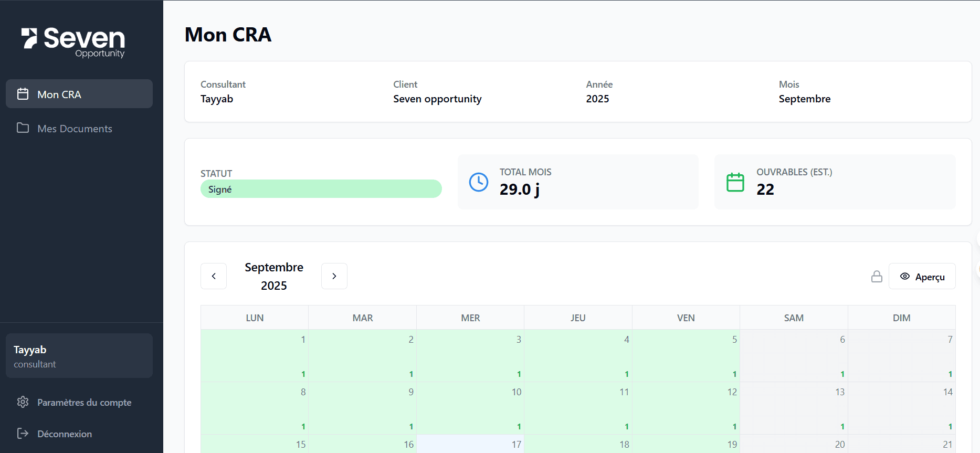This screenshot has width=980, height=453.
Task: Click the logout arrow icon
Action: click(x=23, y=434)
